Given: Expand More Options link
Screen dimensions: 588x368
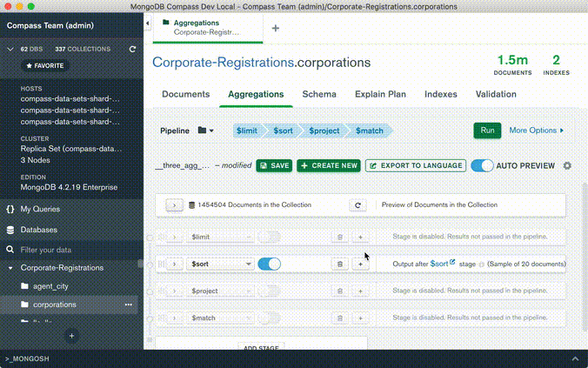Looking at the screenshot, I should point(537,130).
